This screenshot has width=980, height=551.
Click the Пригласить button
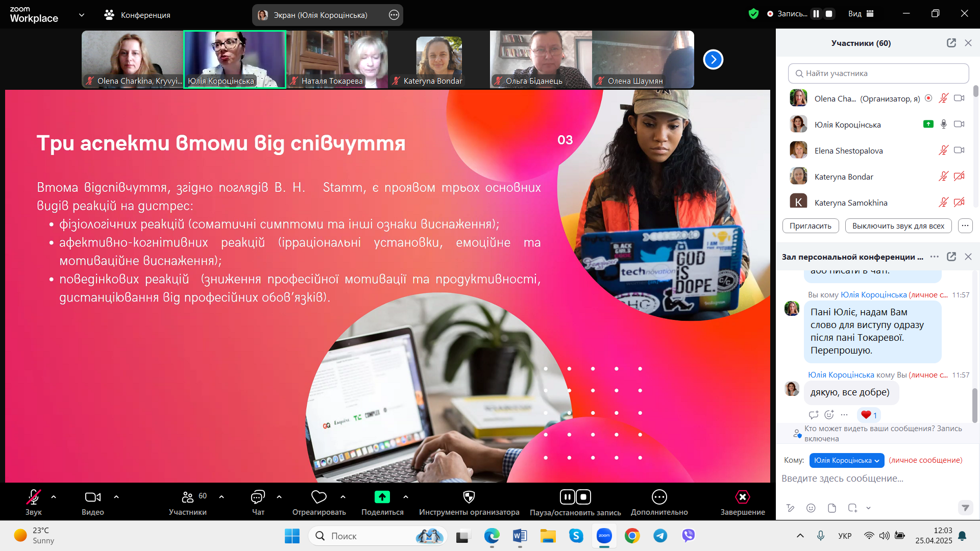click(810, 226)
